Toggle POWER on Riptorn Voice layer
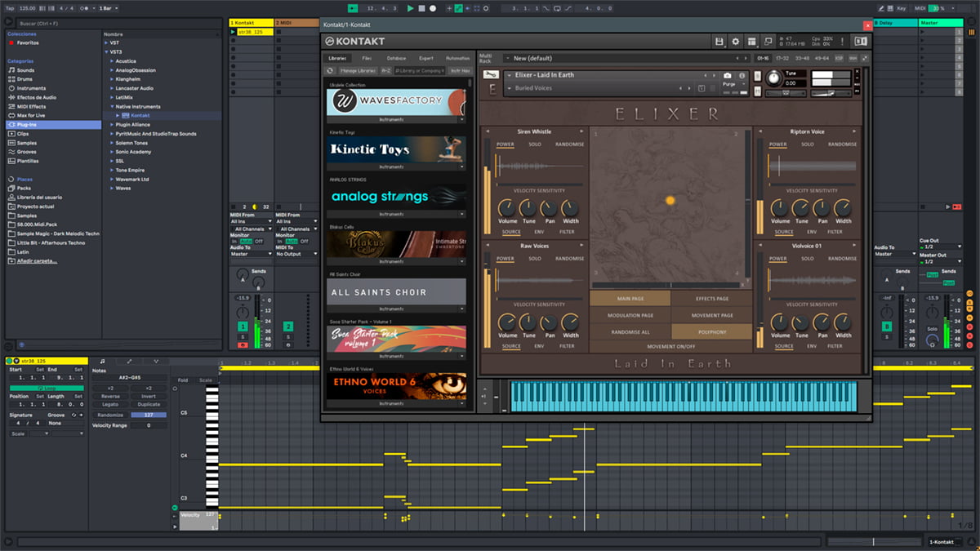This screenshot has height=551, width=980. click(777, 144)
